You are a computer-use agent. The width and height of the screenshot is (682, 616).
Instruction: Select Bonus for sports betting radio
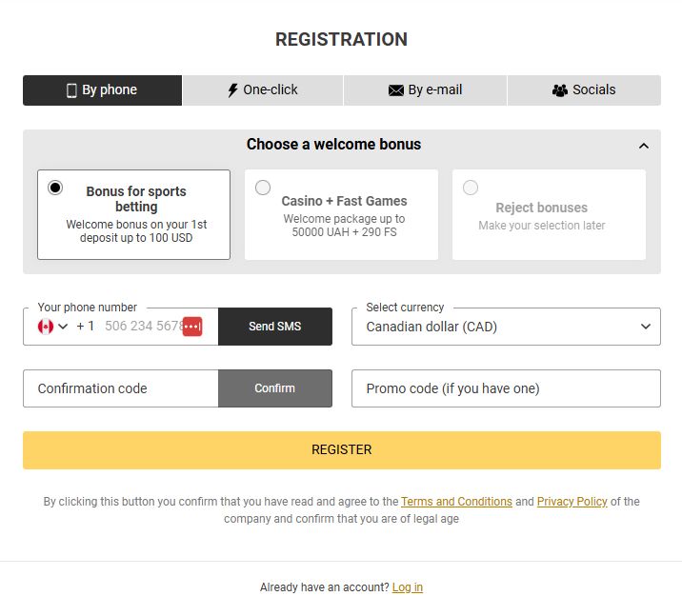55,188
